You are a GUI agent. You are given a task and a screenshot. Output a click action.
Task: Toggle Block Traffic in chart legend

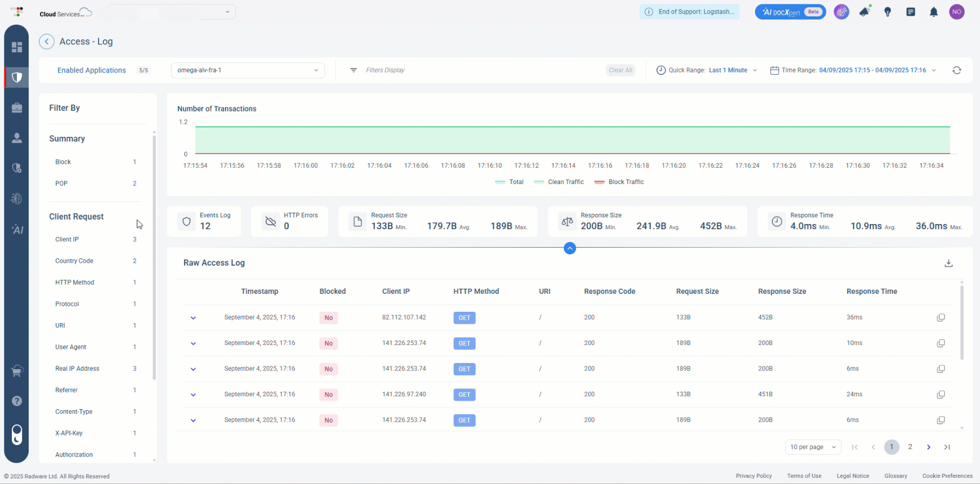[x=619, y=182]
